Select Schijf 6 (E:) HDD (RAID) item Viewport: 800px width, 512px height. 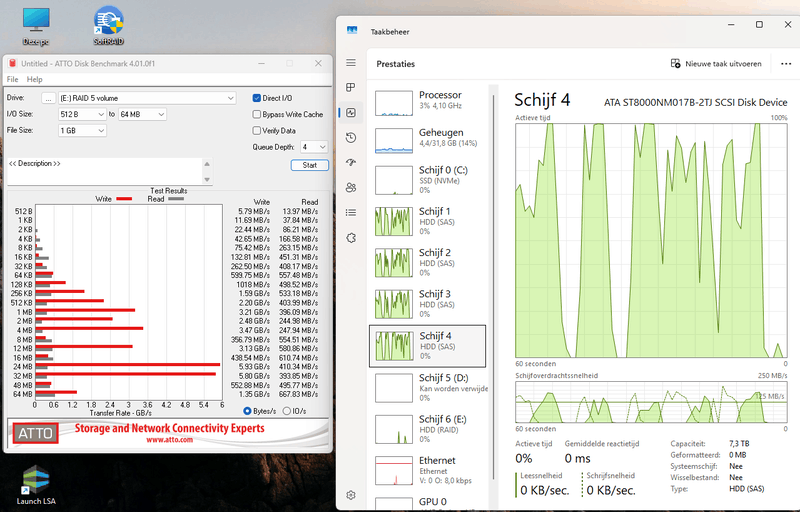click(428, 428)
